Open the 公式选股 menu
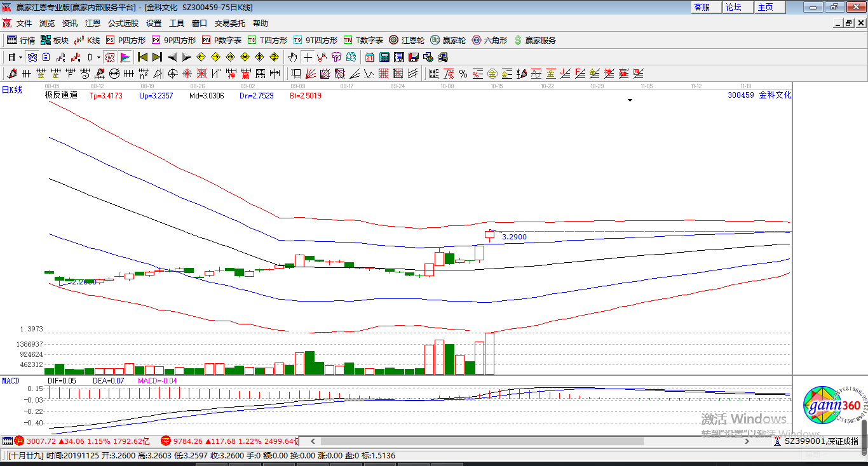The height and width of the screenshot is (466, 868). tap(123, 23)
